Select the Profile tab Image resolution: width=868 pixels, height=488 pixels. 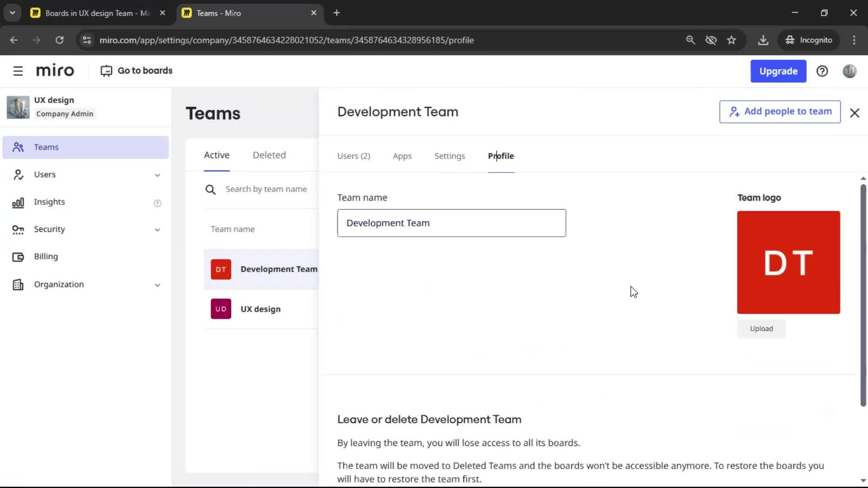[501, 156]
